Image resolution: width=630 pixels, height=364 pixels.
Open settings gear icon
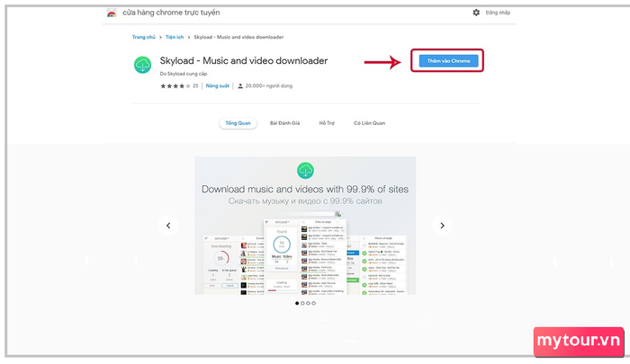[476, 13]
